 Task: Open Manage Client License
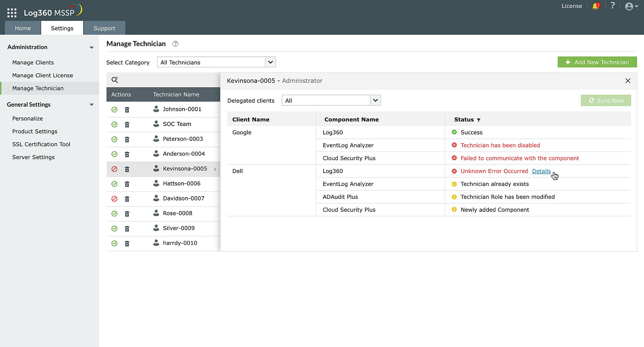point(43,75)
